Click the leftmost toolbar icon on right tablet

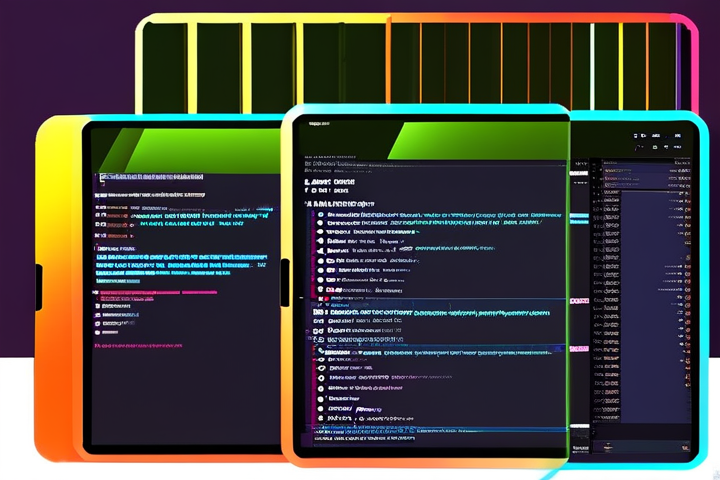tap(637, 134)
